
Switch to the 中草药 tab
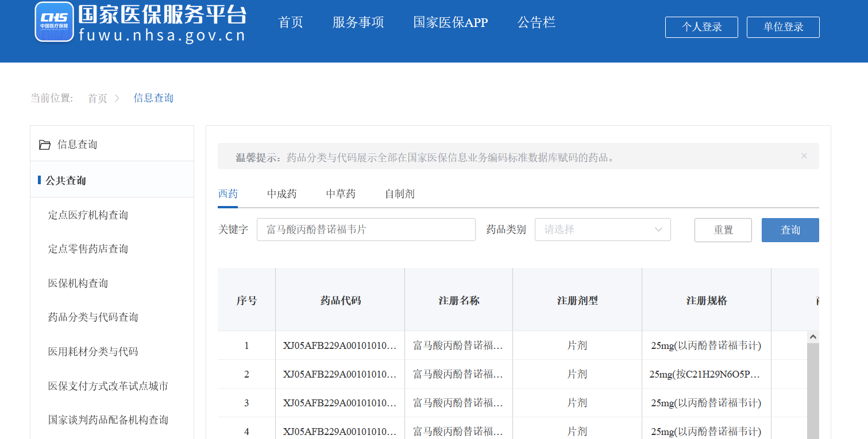coord(341,194)
